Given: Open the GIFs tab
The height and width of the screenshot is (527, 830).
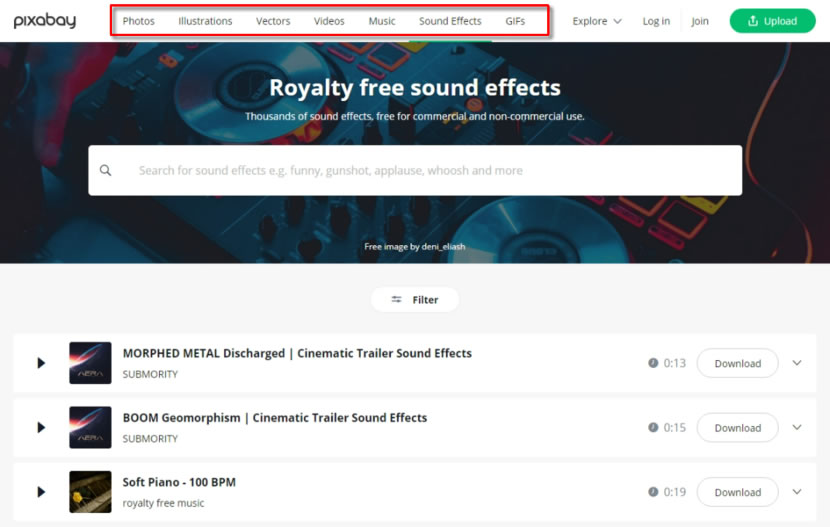Looking at the screenshot, I should pos(515,21).
